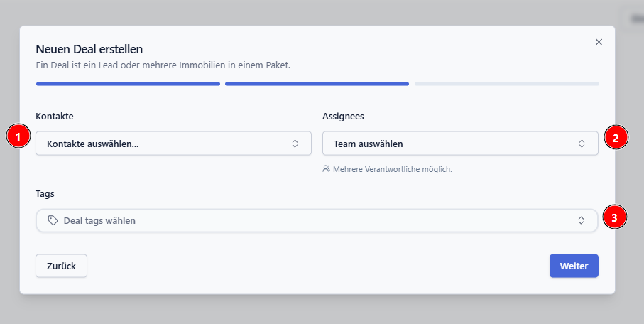This screenshot has width=644, height=324.
Task: Click the red number 1 badge
Action: [18, 136]
